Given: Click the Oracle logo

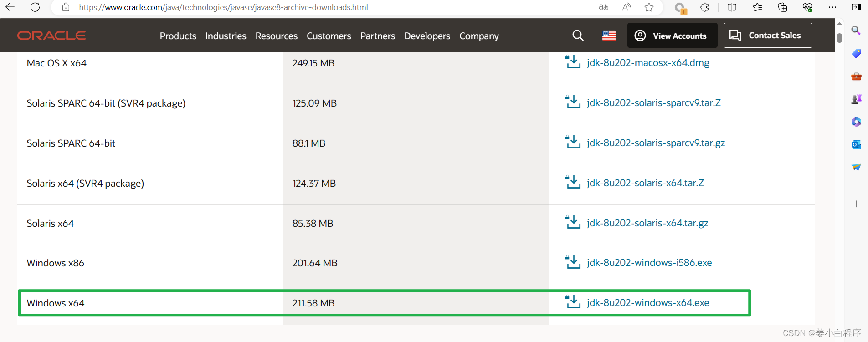Looking at the screenshot, I should (x=51, y=36).
